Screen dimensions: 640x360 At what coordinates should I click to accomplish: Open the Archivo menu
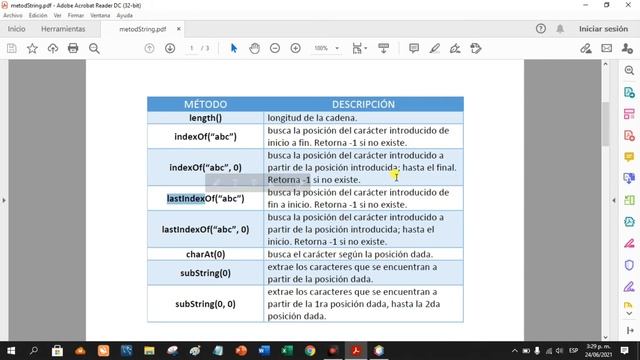13,15
